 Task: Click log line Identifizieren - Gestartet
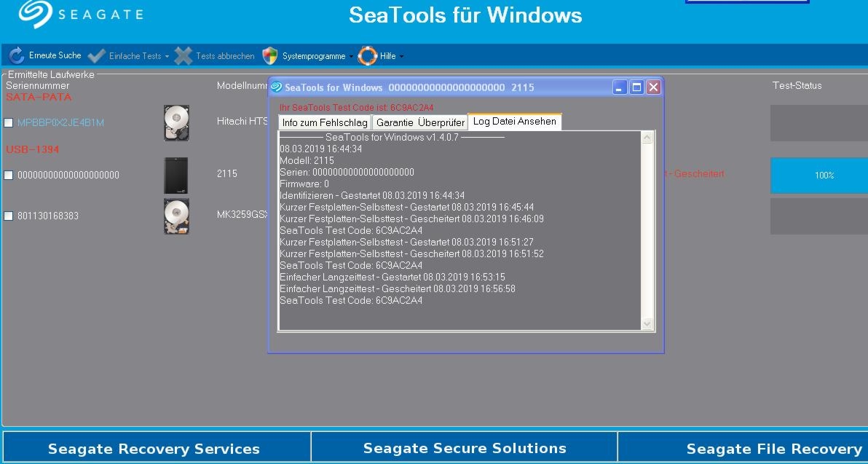coord(372,195)
